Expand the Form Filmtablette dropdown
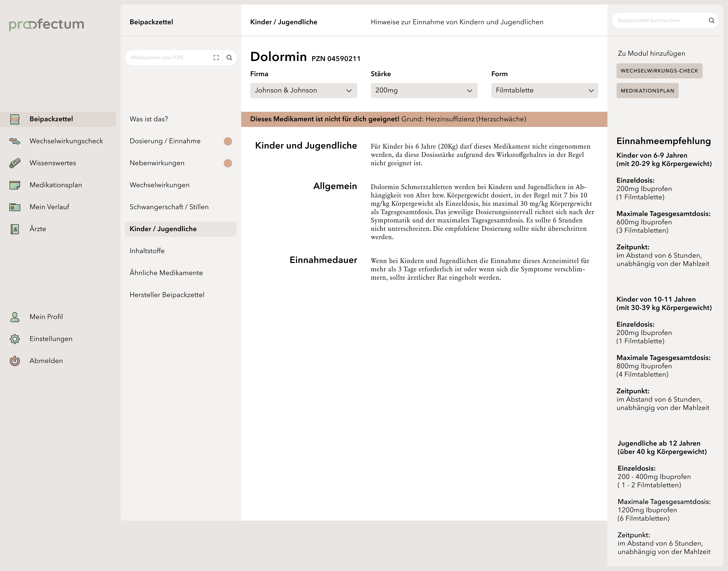Image resolution: width=728 pixels, height=571 pixels. 544,91
